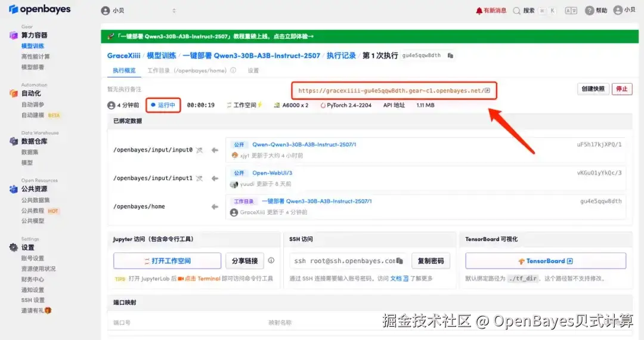Screen dimensions: 644x340
Task: Click the A6000 x 2 resource label
Action: (291, 105)
